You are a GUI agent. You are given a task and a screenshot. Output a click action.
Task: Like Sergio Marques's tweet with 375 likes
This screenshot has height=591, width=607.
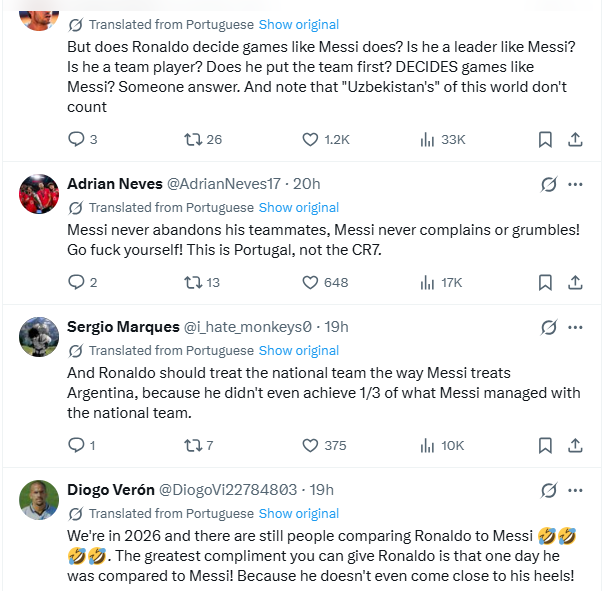point(310,445)
